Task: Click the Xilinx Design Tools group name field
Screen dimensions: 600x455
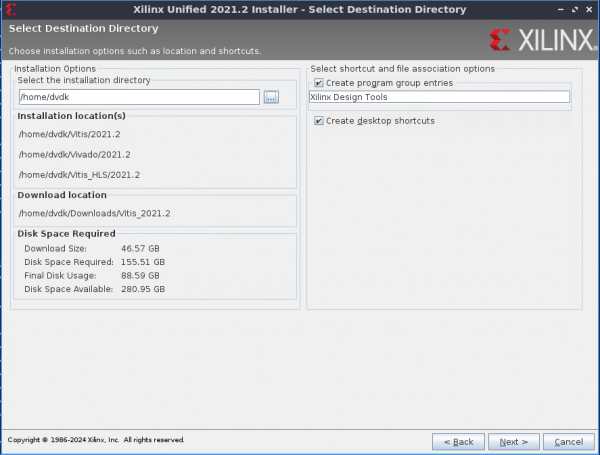Action: [438, 97]
